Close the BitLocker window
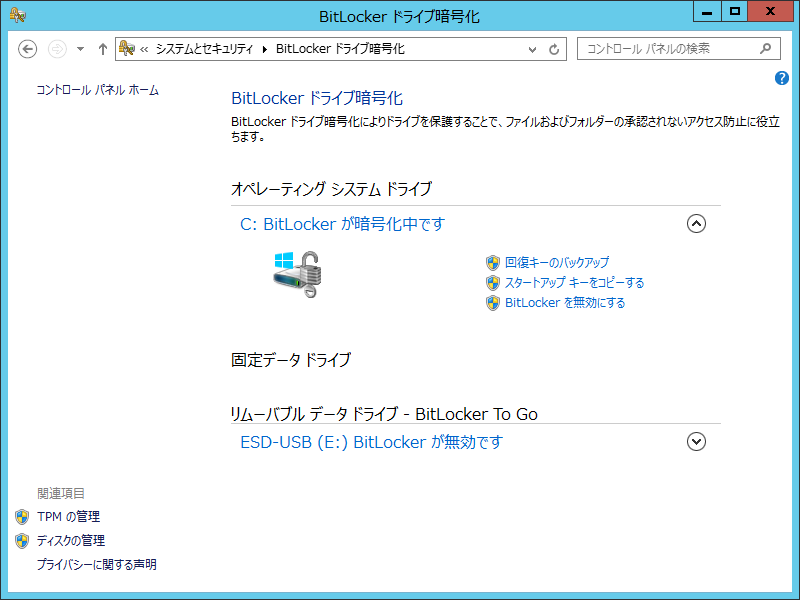This screenshot has height=600, width=800. (770, 11)
